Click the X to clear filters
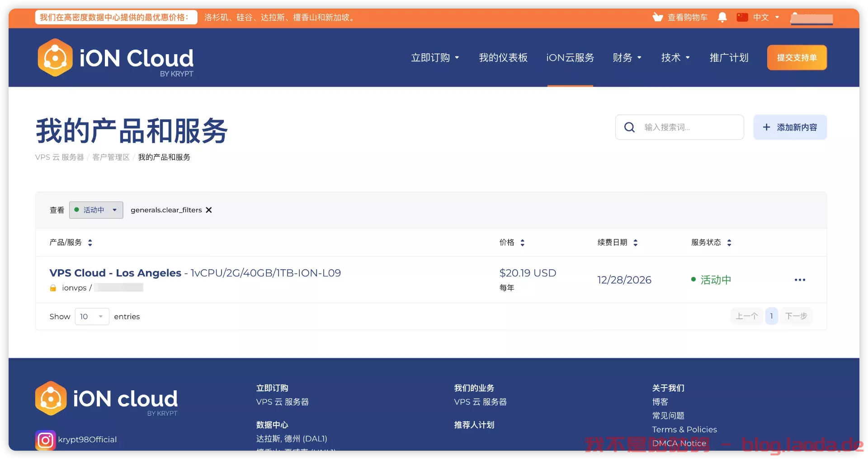Image resolution: width=868 pixels, height=459 pixels. (x=209, y=210)
